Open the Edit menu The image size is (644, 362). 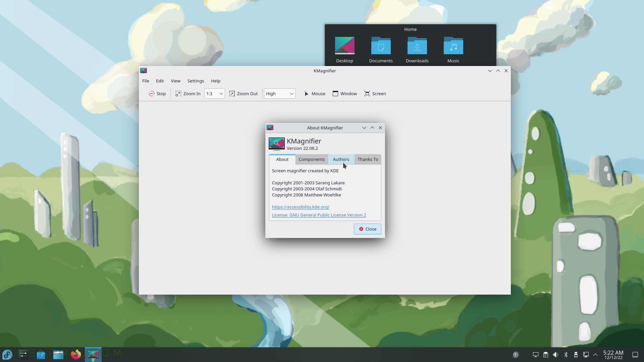tap(160, 81)
